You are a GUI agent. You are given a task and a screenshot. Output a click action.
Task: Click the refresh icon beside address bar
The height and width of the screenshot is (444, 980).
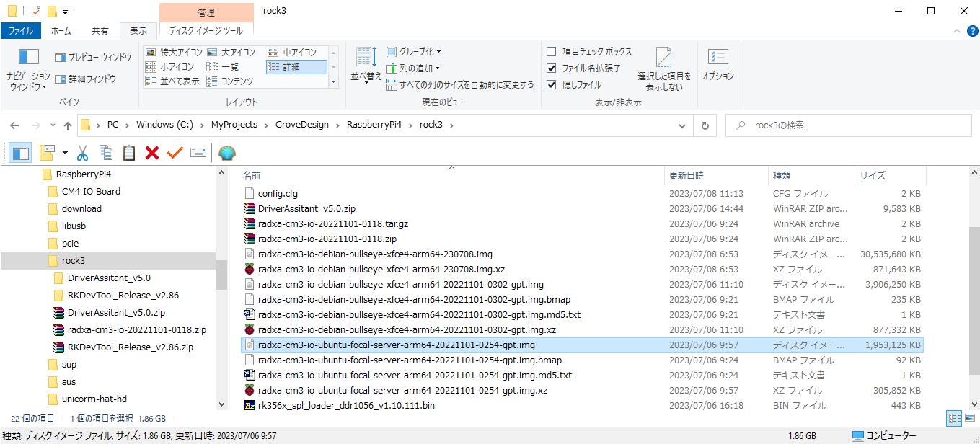click(705, 125)
